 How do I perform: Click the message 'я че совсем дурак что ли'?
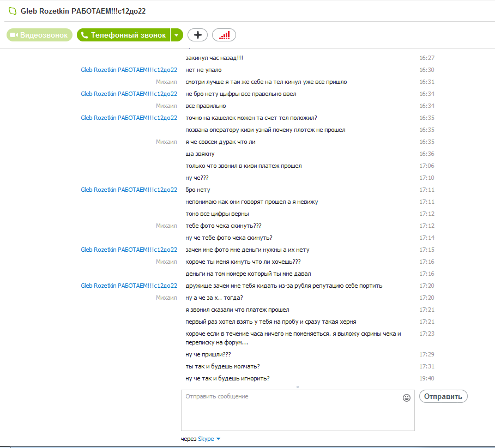tap(220, 142)
